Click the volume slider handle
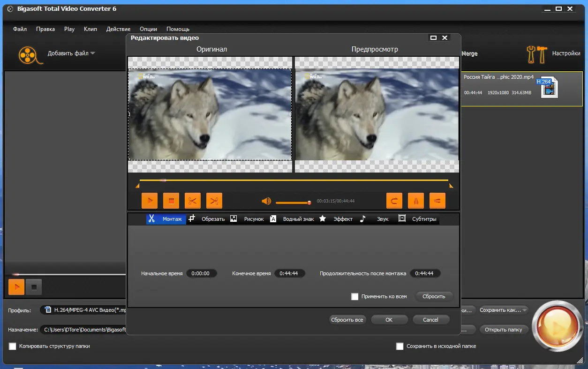Viewport: 588px width, 369px height. tap(309, 203)
